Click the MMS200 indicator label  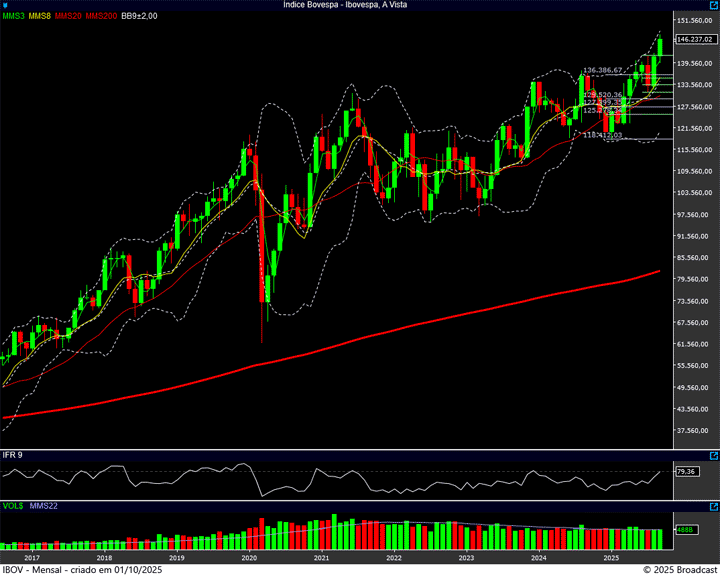(x=101, y=16)
